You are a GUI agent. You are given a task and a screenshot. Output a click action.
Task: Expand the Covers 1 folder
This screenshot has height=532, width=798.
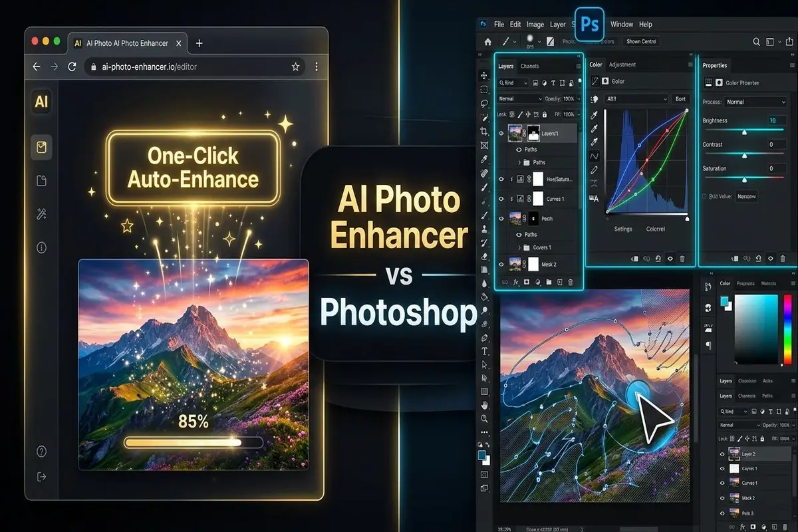click(x=519, y=247)
